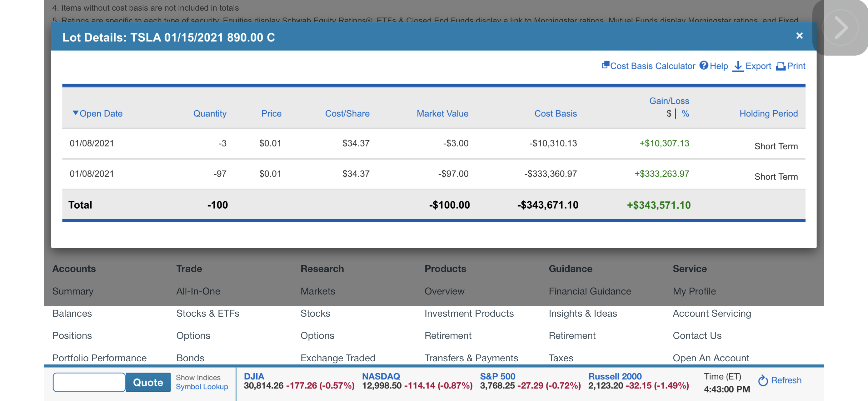This screenshot has width=868, height=401.
Task: Click the Quote button
Action: point(148,382)
